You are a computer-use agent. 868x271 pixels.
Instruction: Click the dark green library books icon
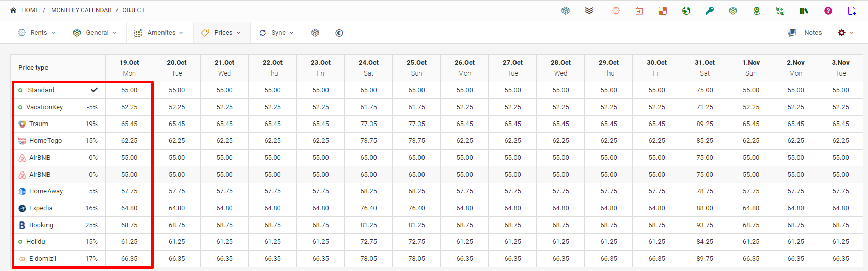[x=804, y=10]
